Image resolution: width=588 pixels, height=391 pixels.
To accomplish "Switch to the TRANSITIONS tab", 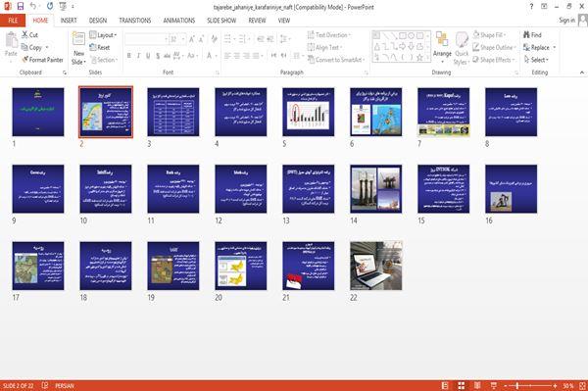I will point(135,21).
